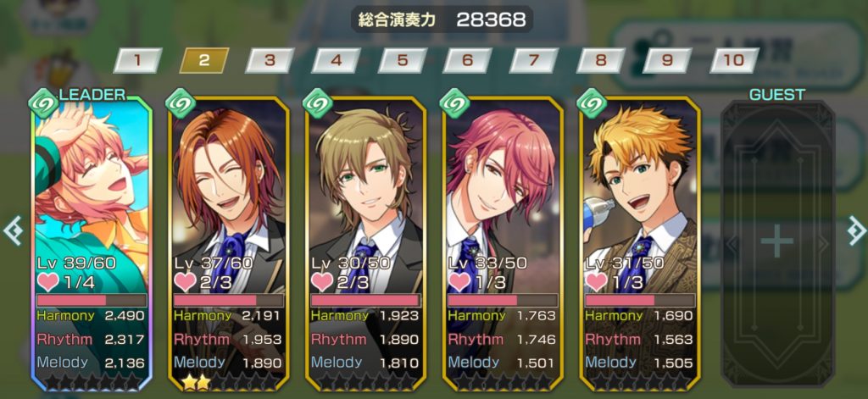Tap the green attribute icon on leader card
This screenshot has height=399, width=868.
pyautogui.click(x=43, y=103)
